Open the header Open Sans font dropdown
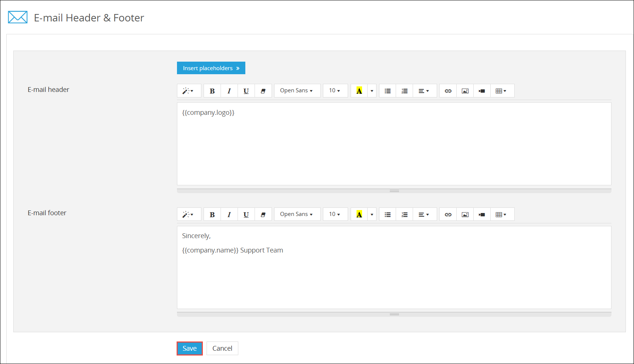This screenshot has height=364, width=634. pos(297,91)
